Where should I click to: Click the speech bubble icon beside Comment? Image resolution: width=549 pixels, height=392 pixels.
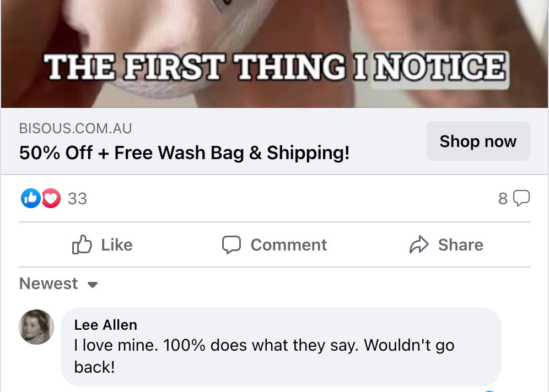[x=232, y=245]
